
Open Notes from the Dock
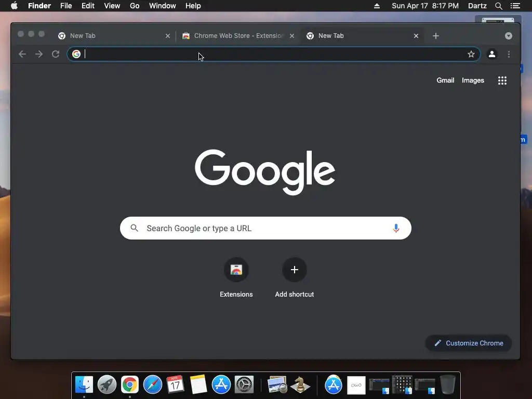pyautogui.click(x=198, y=385)
